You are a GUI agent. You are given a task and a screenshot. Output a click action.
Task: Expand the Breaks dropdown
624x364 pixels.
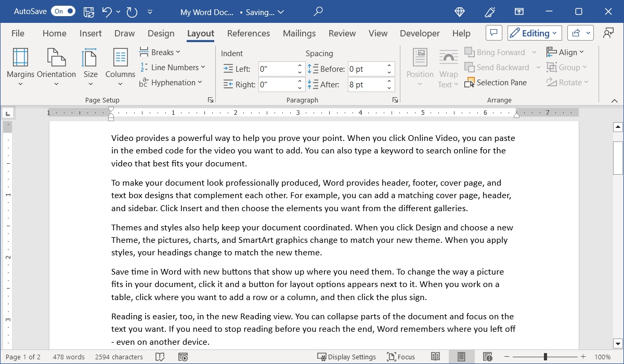[161, 51]
